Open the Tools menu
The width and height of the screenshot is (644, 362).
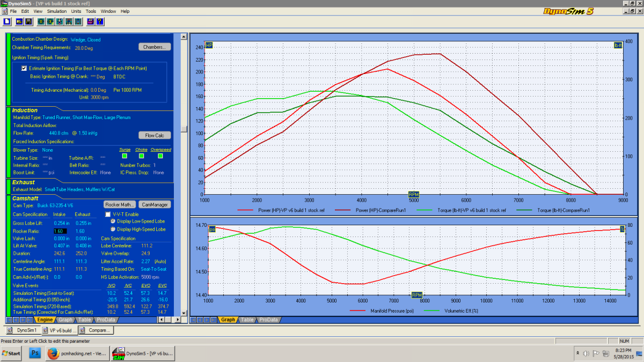coord(91,11)
